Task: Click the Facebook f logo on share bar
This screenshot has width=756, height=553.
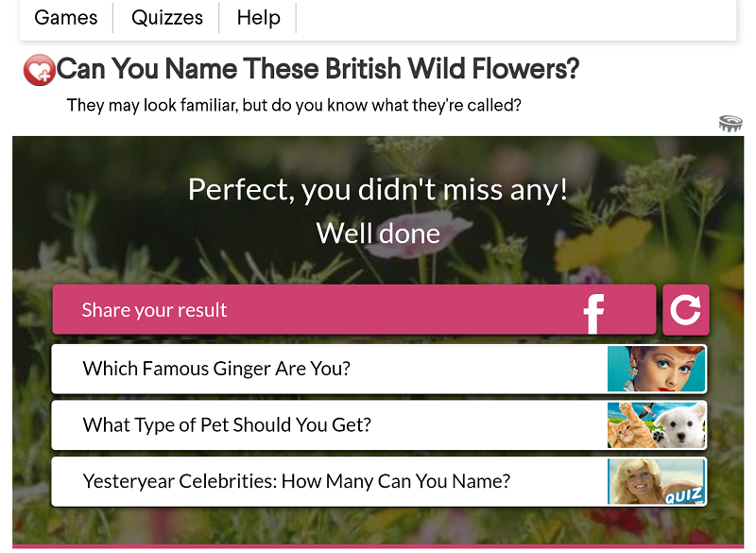Action: 593,310
